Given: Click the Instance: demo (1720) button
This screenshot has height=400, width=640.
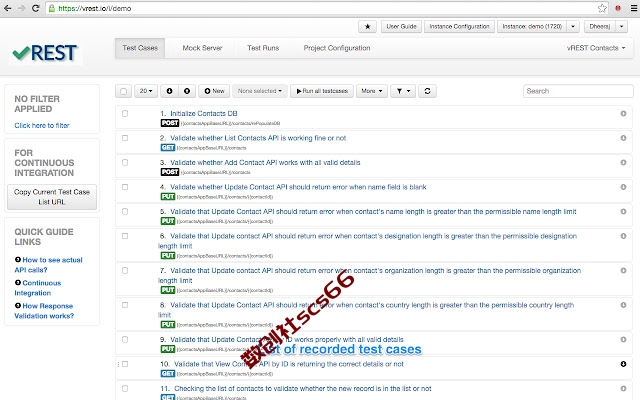Looking at the screenshot, I should [x=532, y=27].
